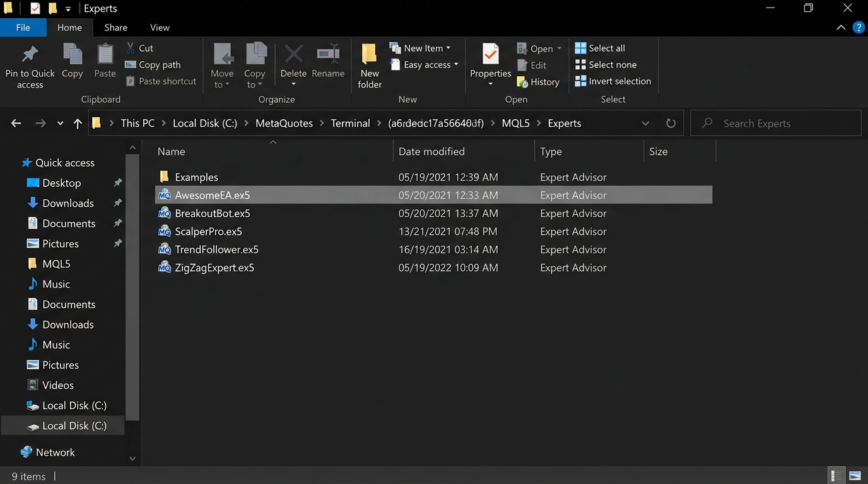868x484 pixels.
Task: Open Quick Access Toolbar customize dropdown
Action: tap(68, 9)
